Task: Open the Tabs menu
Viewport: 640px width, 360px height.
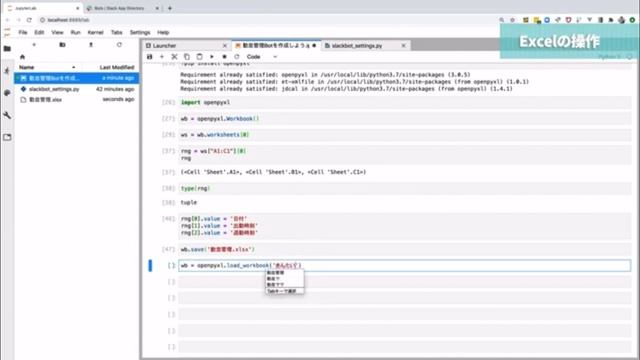Action: coord(116,32)
